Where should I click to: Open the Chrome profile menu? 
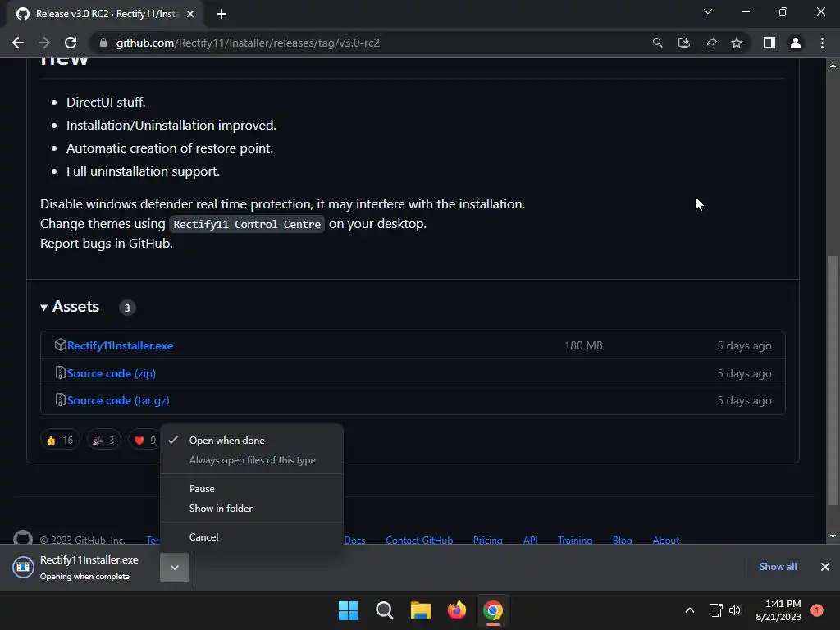[796, 43]
